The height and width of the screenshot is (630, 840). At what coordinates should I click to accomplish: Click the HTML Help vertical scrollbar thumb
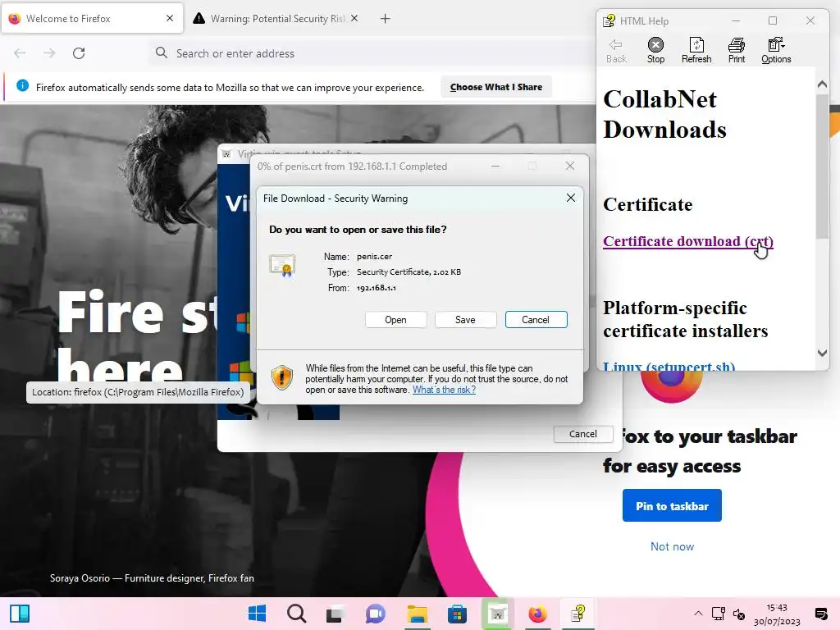pos(822,166)
